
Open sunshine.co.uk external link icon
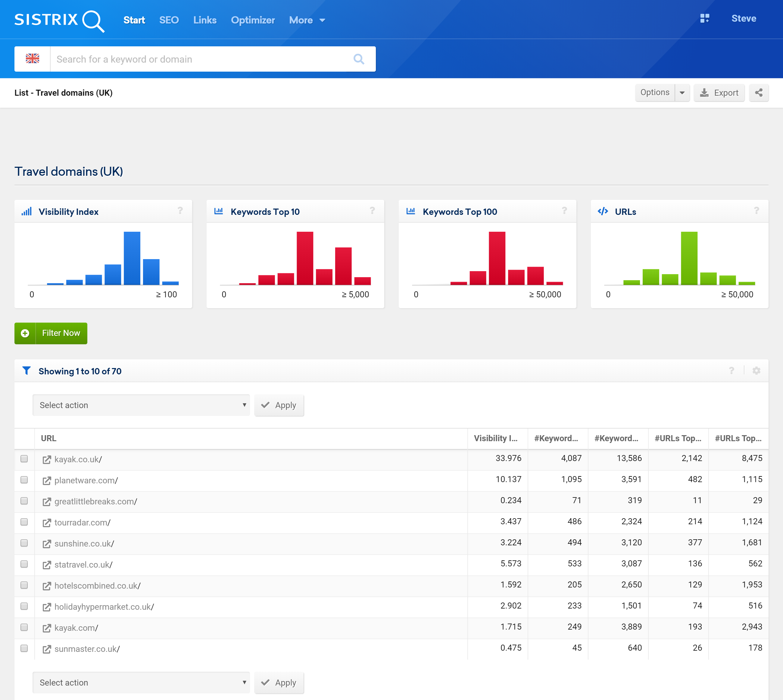click(x=47, y=544)
